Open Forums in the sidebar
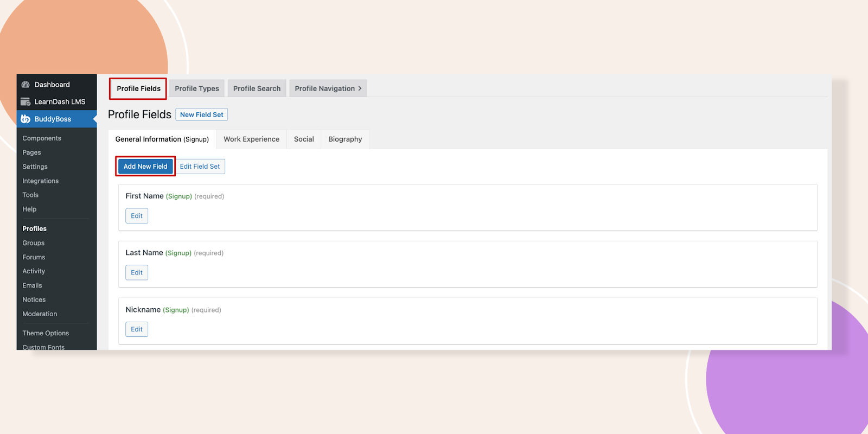 click(x=34, y=257)
